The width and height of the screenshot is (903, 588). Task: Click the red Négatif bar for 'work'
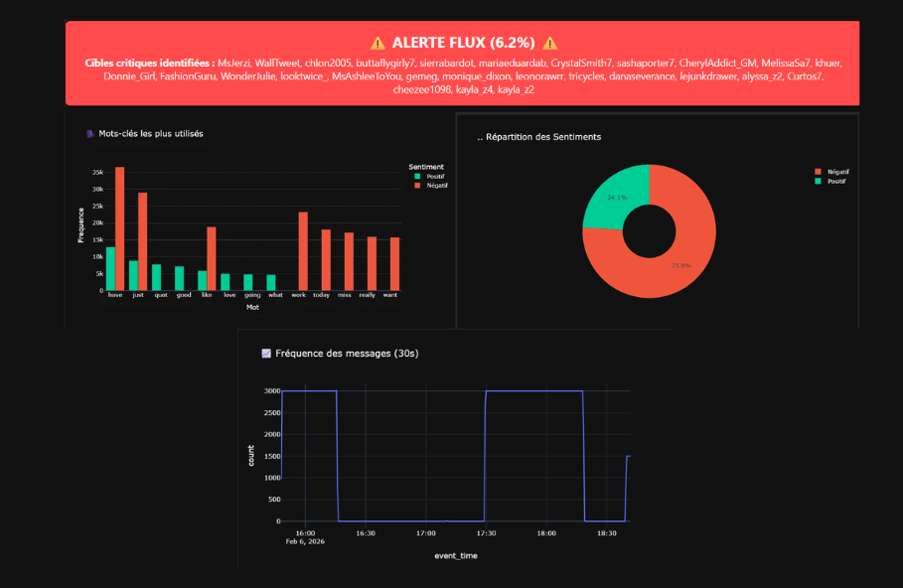[x=303, y=251]
